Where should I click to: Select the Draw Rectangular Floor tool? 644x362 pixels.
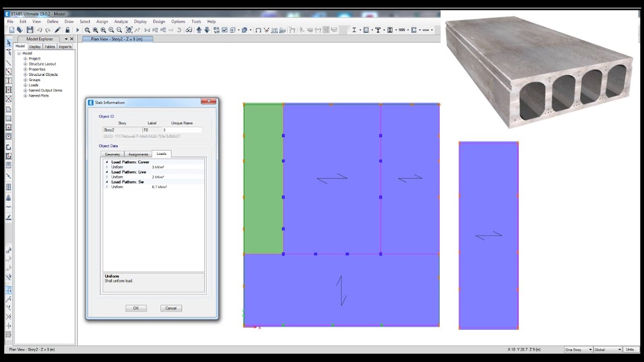coord(9,119)
